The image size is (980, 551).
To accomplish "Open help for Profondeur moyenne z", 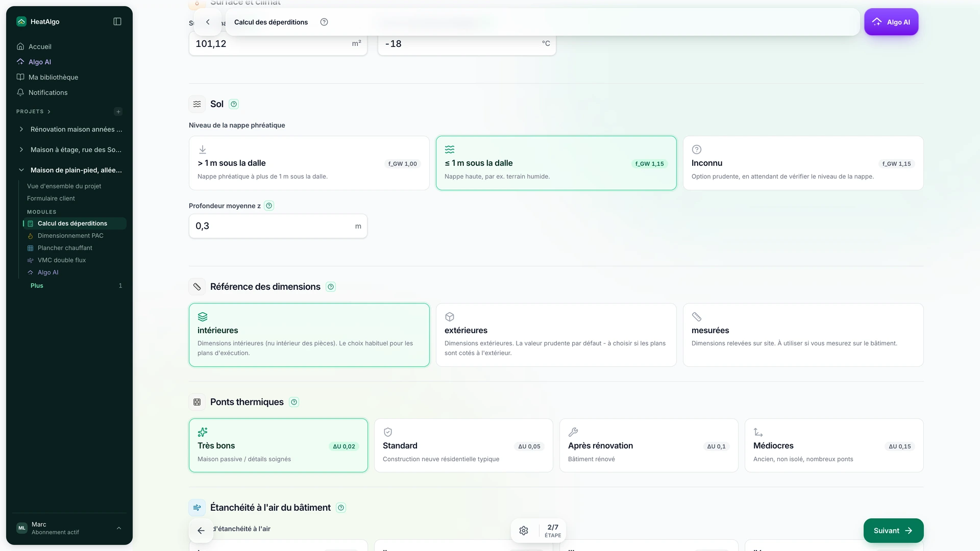I will 269,206.
